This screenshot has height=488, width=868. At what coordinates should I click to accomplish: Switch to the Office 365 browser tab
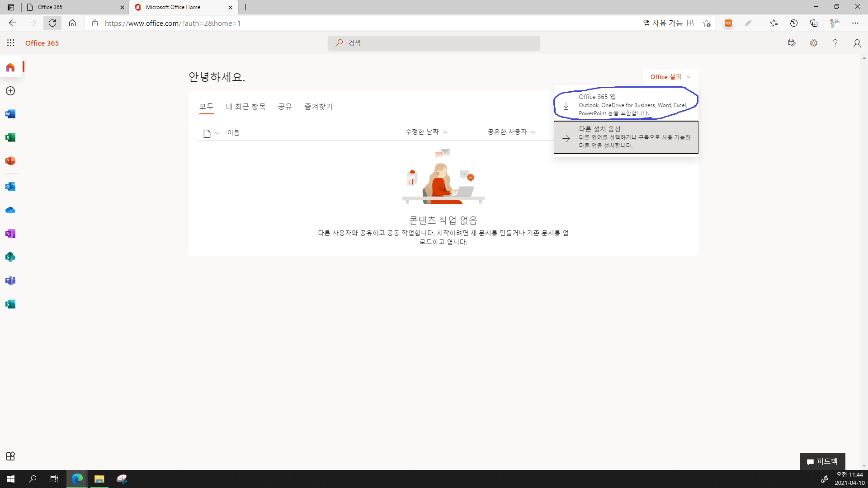[x=75, y=7]
